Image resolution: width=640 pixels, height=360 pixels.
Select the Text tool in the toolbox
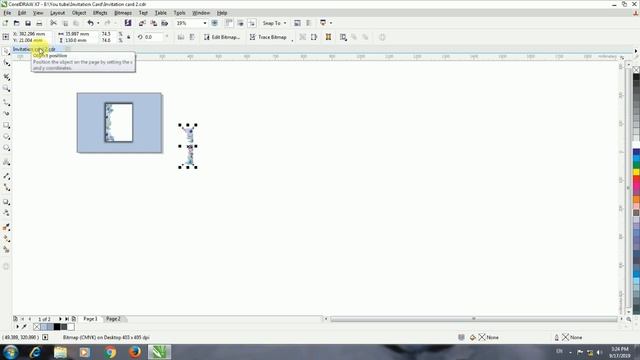coord(6,162)
